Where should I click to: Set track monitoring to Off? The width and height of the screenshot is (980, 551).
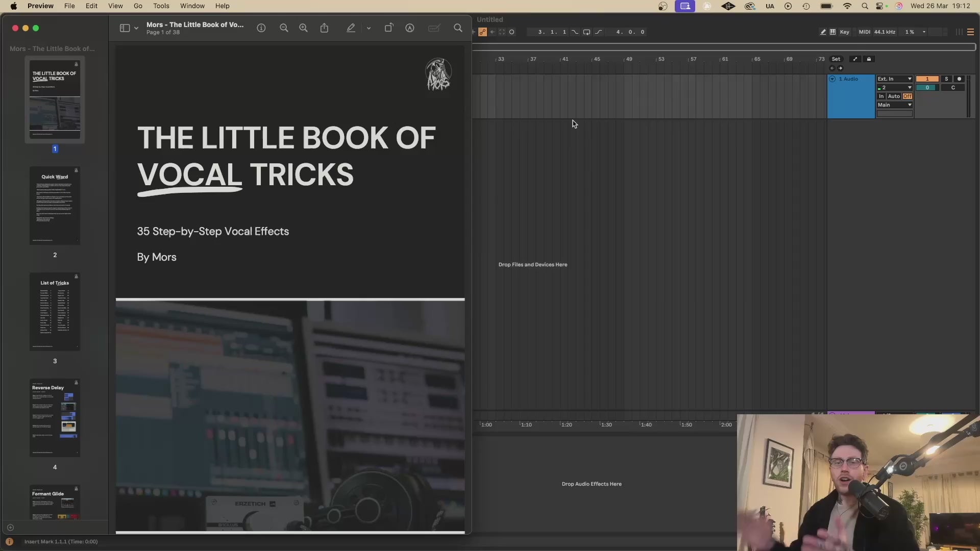tap(908, 96)
